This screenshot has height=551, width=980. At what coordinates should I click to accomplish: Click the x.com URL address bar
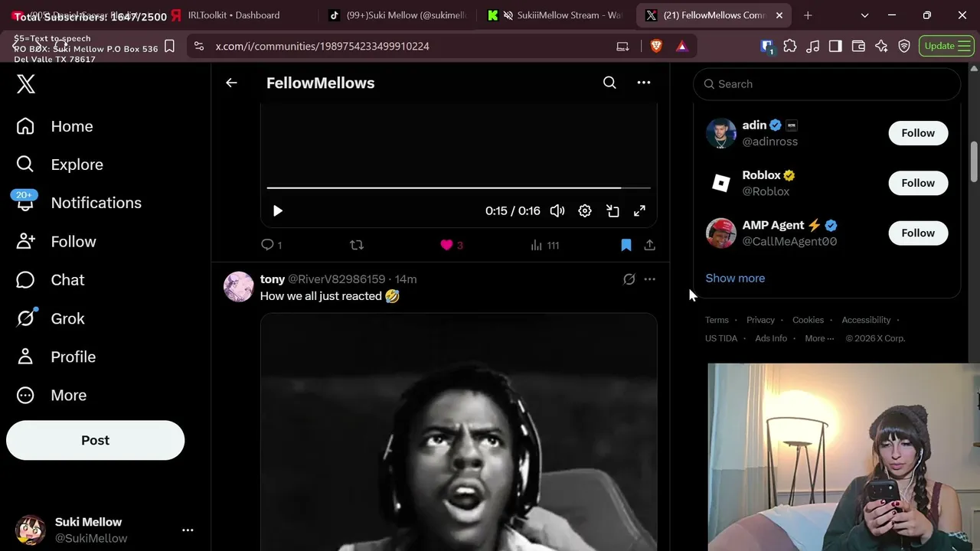322,46
